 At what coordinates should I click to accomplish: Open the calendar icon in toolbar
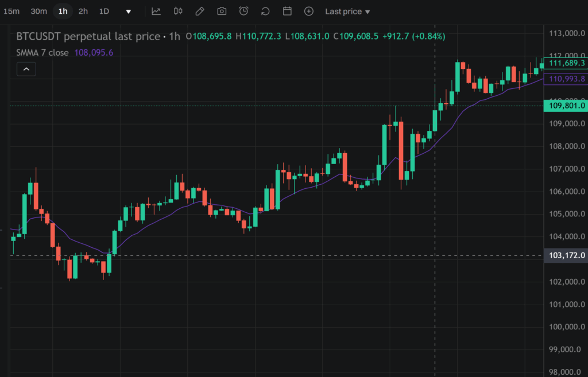pos(287,11)
